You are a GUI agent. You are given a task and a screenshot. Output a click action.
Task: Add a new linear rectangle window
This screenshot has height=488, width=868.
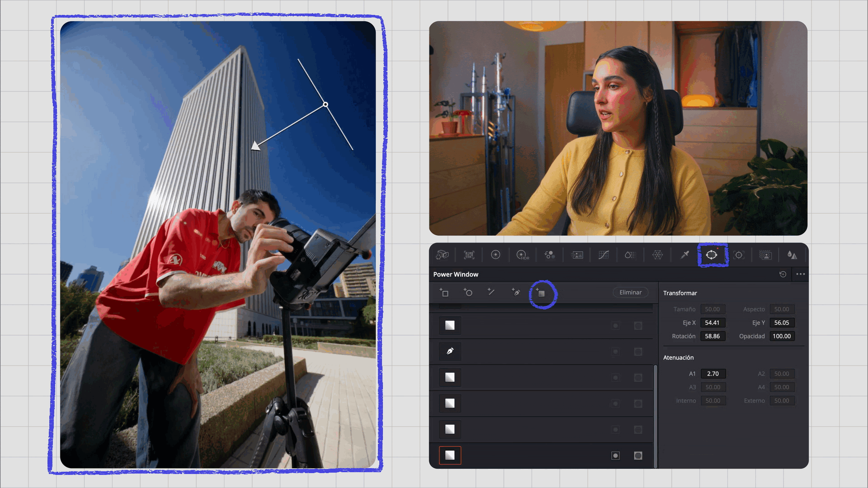click(444, 293)
